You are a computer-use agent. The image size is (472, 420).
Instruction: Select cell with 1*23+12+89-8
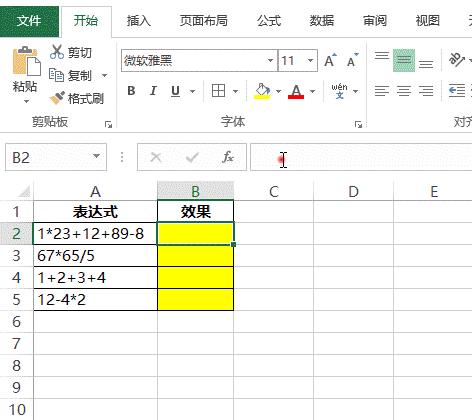[x=95, y=234]
